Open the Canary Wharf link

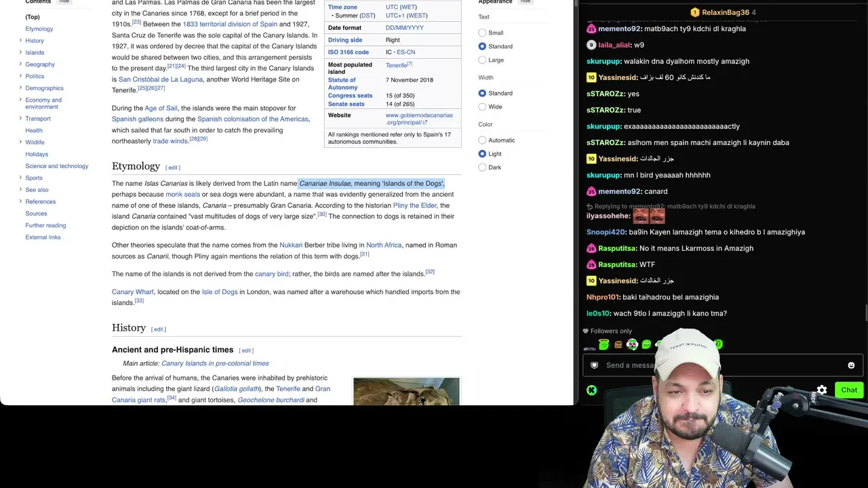(133, 292)
